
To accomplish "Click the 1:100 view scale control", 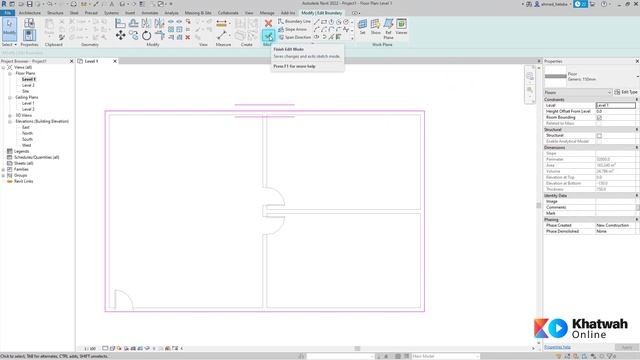I will click(x=90, y=349).
